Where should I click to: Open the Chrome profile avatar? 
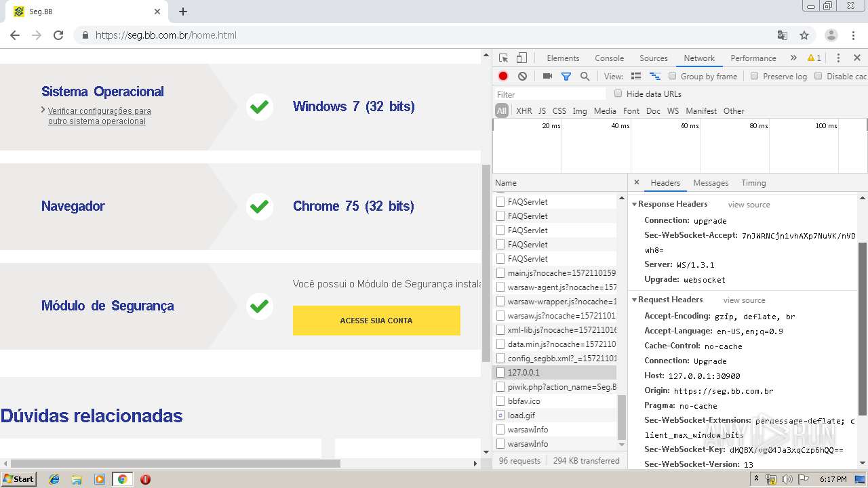coord(831,35)
